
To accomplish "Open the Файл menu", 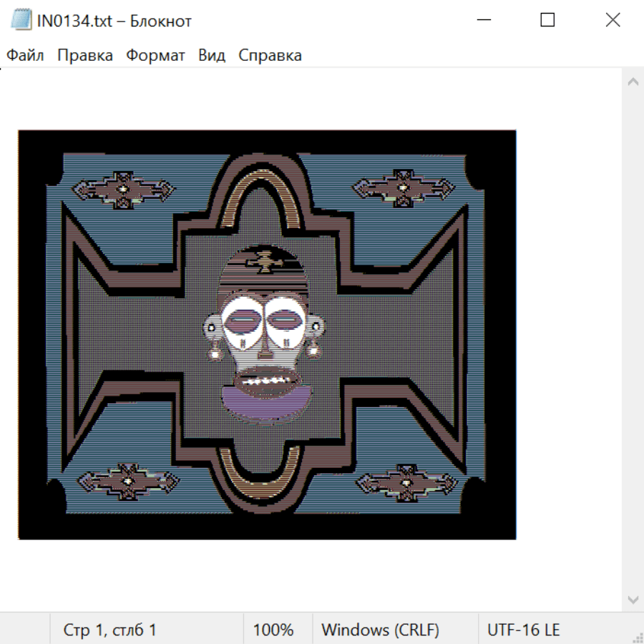I will click(25, 56).
